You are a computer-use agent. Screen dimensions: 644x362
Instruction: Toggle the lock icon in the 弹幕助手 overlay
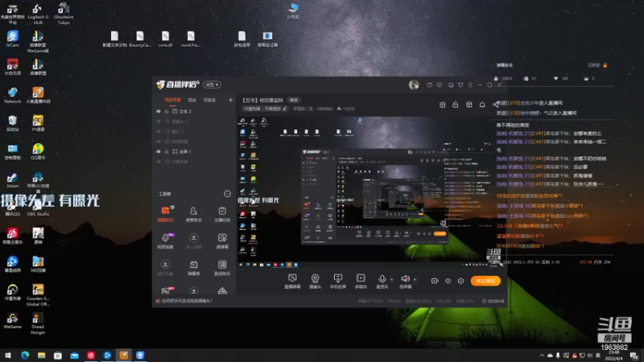click(605, 65)
